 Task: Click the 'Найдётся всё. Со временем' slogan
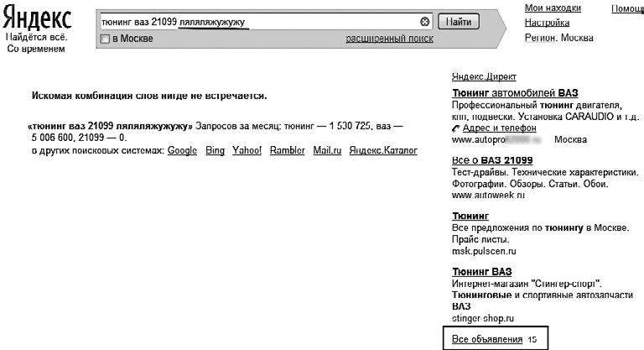(36, 43)
